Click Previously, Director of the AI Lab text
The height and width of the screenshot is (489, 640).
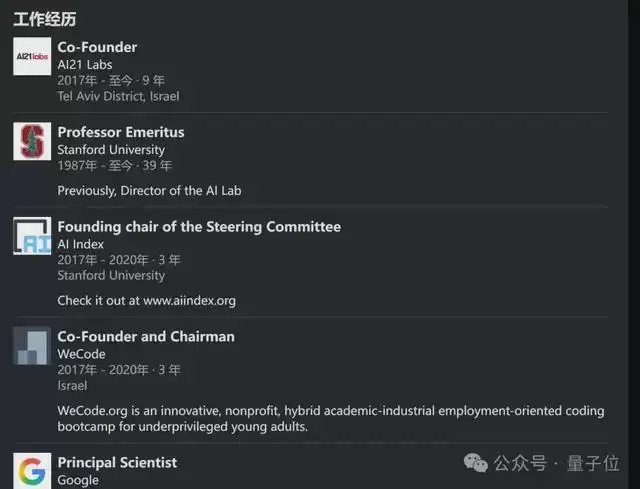pyautogui.click(x=149, y=190)
